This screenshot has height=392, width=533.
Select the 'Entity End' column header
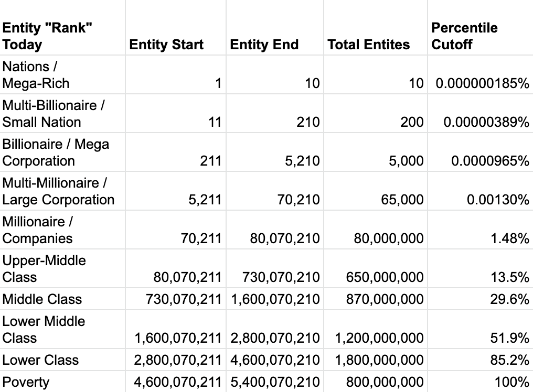pos(264,45)
